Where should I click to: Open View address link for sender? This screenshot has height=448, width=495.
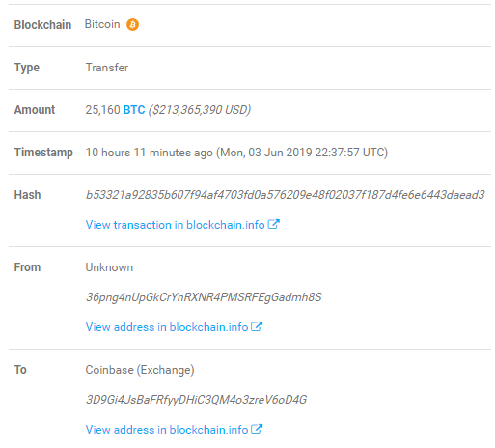(x=167, y=327)
